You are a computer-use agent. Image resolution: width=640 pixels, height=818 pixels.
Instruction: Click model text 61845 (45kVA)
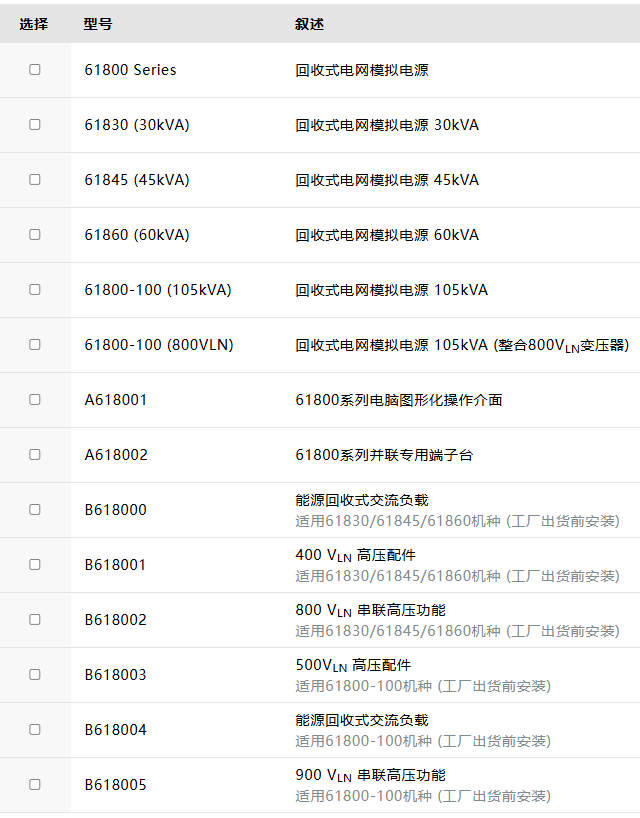coord(137,180)
